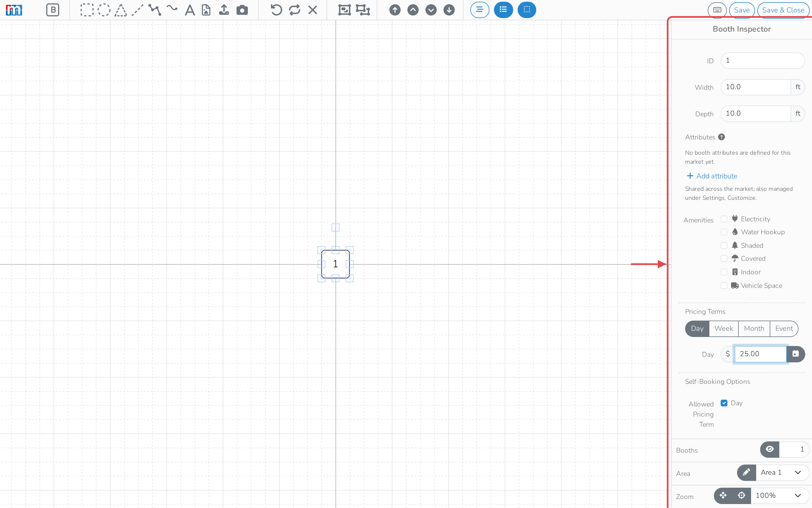Choose the ellipse selection tool
This screenshot has width=812, height=508.
pyautogui.click(x=104, y=10)
